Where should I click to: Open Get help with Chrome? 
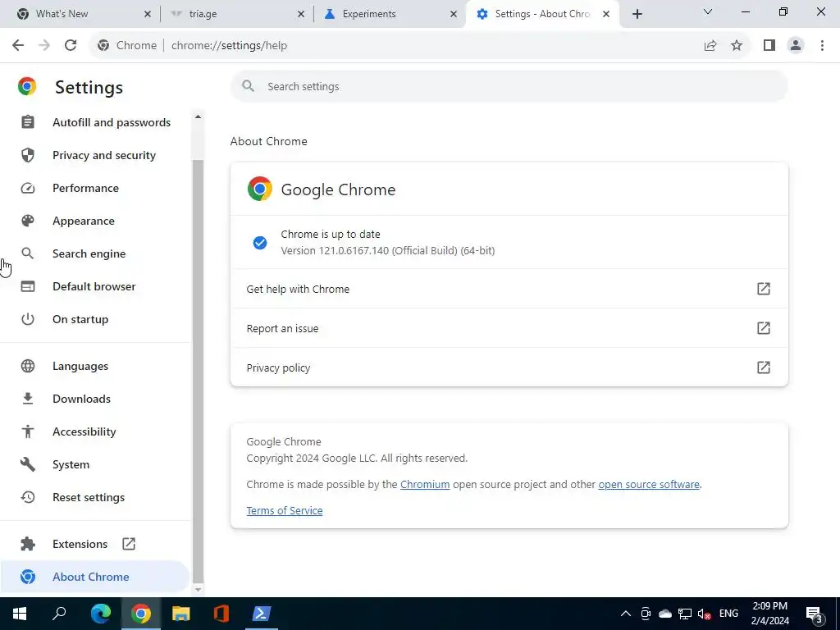click(509, 289)
